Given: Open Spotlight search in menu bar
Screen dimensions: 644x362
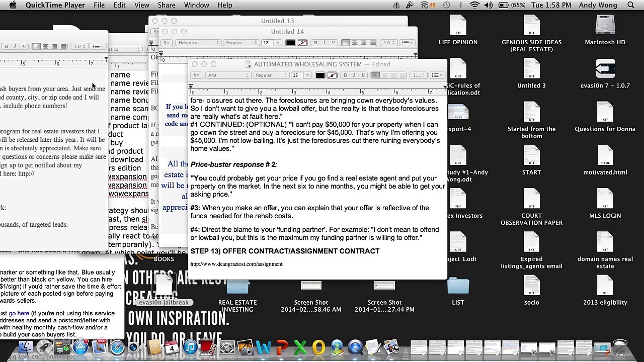Looking at the screenshot, I should click(631, 5).
